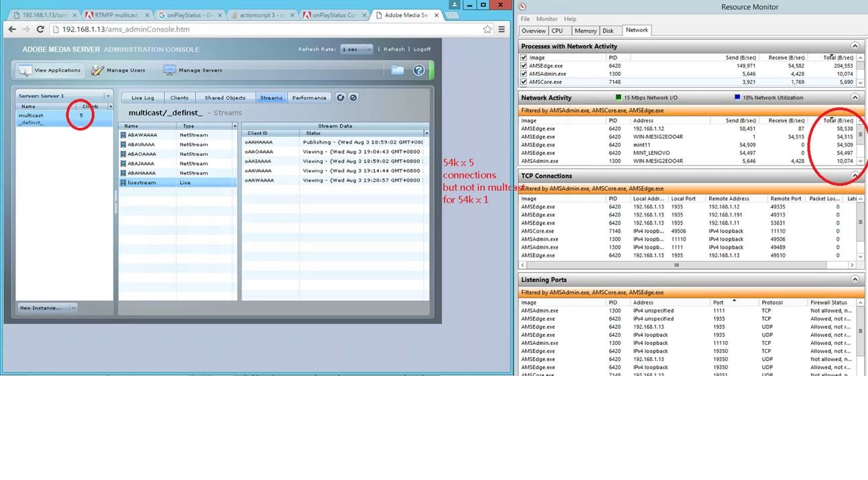The height and width of the screenshot is (480, 868).
Task: Sort Listening Ports by Port column
Action: click(735, 302)
